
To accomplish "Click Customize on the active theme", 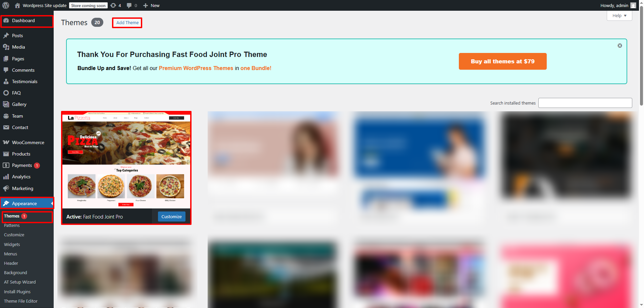I will coord(171,217).
